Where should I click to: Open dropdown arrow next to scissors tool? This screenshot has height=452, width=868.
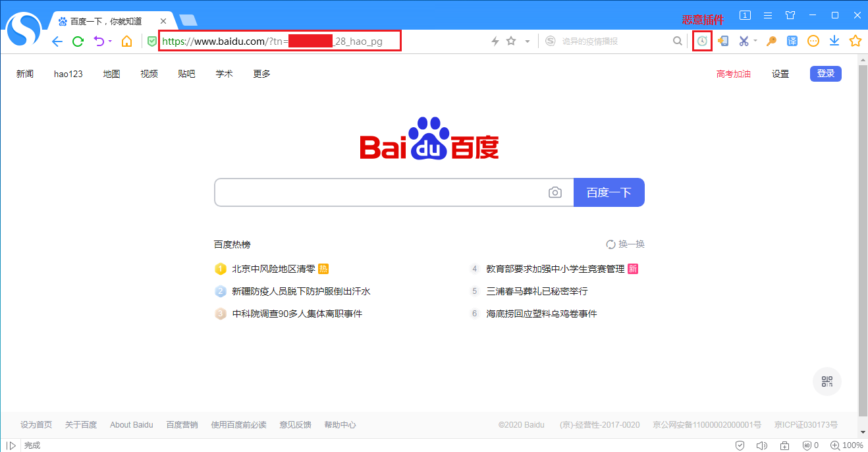coord(755,41)
